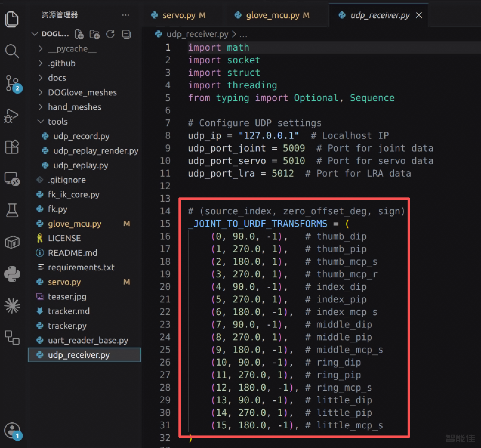Screen dimensions: 481x448
Task: Click the New File icon in explorer
Action: (79, 34)
